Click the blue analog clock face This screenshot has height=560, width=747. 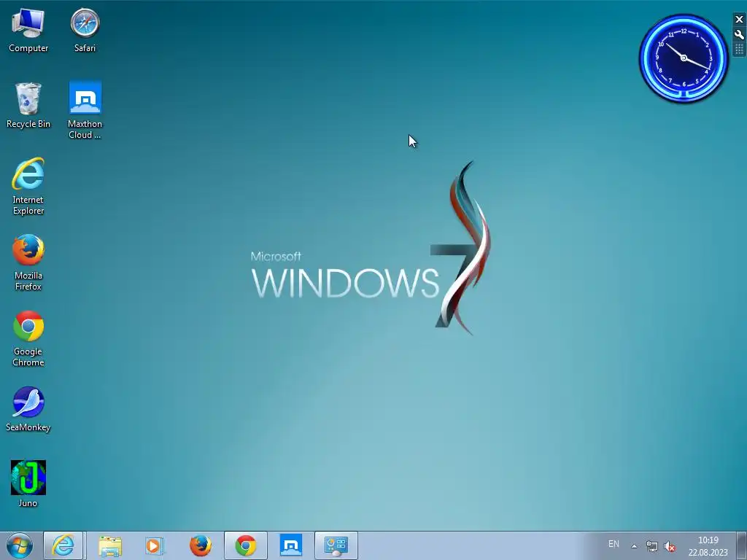click(x=684, y=58)
